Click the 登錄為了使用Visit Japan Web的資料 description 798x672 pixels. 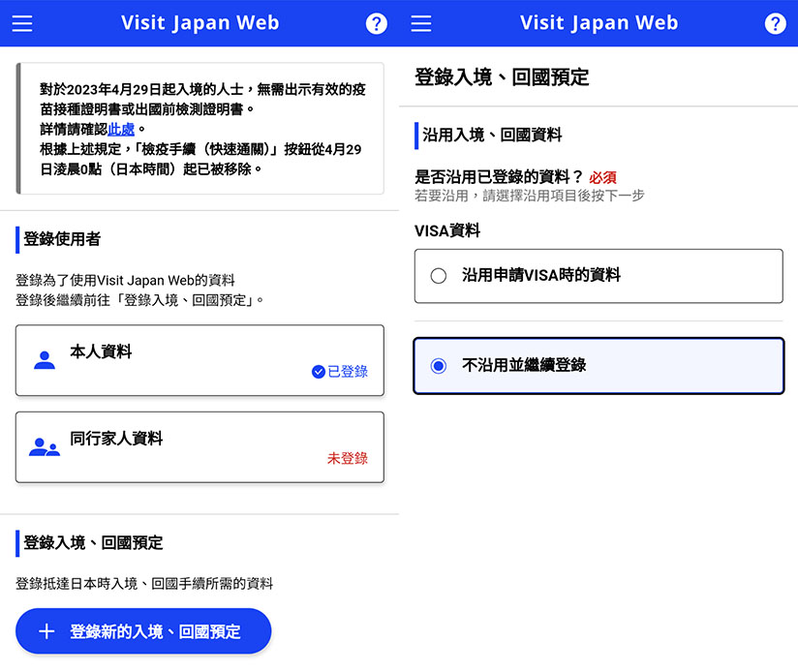pyautogui.click(x=125, y=280)
